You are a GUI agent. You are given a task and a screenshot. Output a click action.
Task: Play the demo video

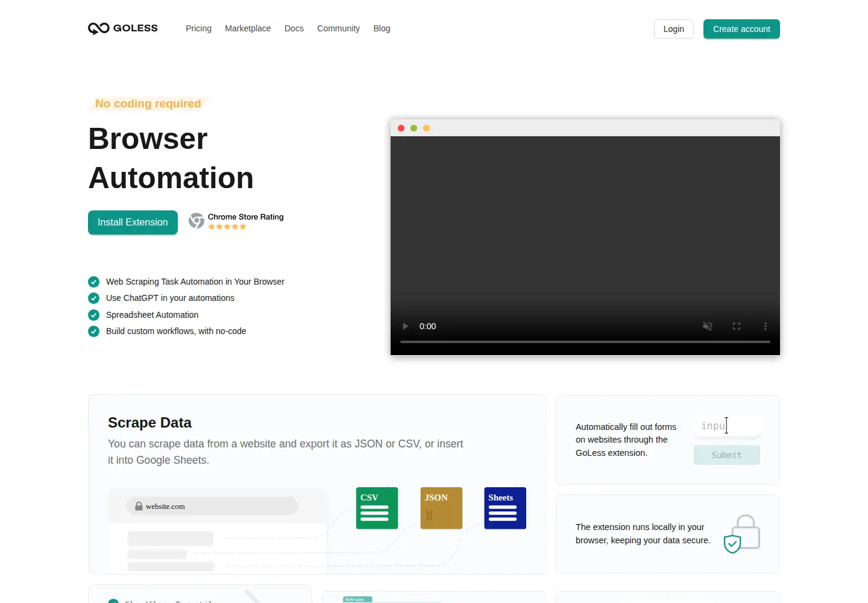405,326
